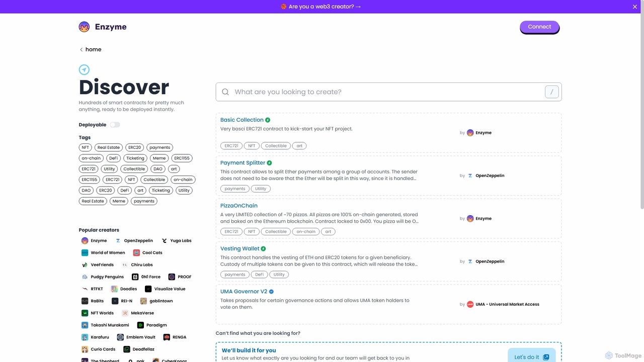Click 'Enzyme' in Popular creators list
The image size is (644, 362).
point(99,241)
